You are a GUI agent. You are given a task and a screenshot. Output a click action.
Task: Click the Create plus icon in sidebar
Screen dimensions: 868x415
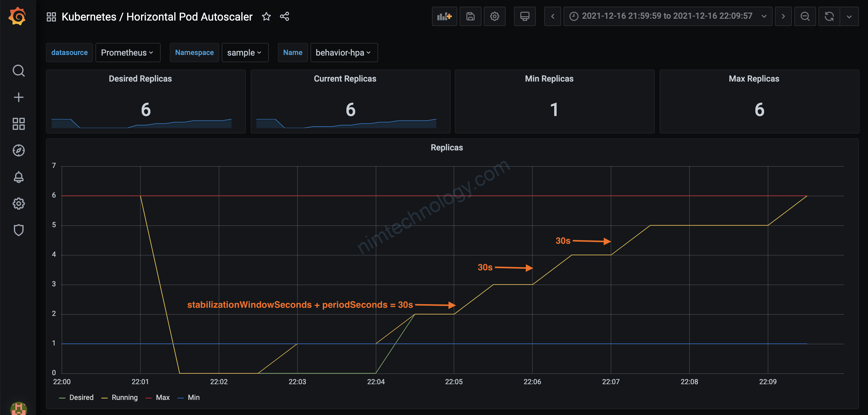coord(18,97)
